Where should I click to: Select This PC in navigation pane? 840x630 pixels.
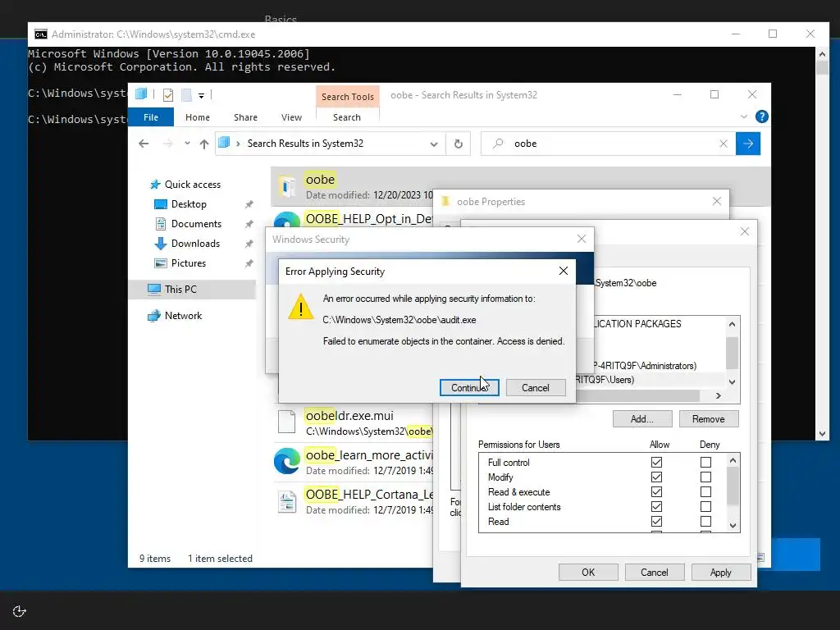point(180,290)
